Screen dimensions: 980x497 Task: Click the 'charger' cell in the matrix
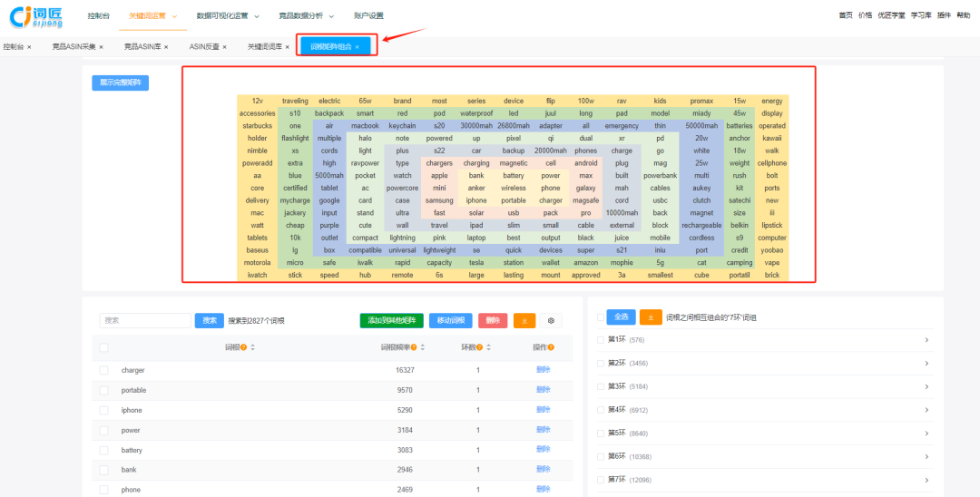(551, 200)
